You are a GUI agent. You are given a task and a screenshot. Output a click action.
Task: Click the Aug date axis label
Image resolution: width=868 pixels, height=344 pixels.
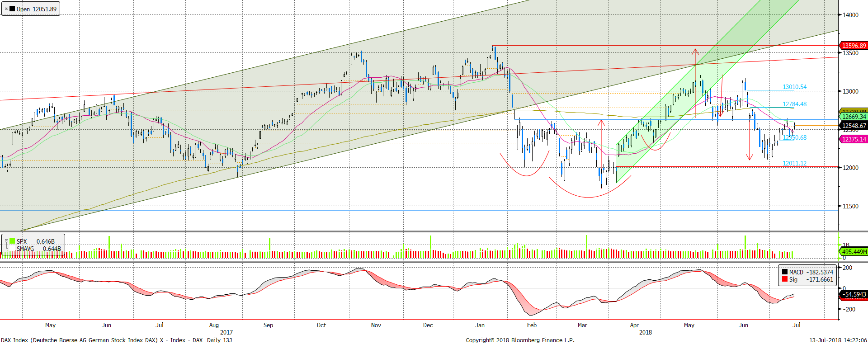[x=214, y=325]
